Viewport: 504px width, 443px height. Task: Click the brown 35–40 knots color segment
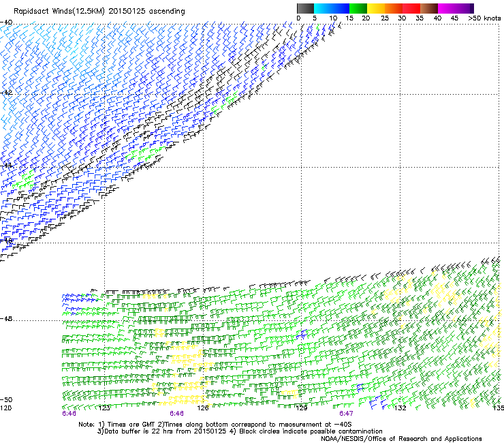coord(429,8)
